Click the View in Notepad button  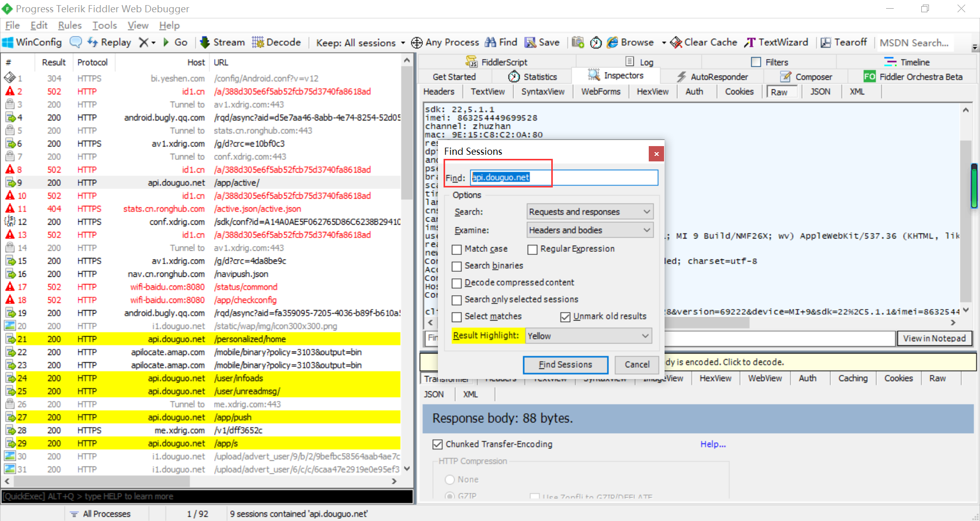point(935,338)
